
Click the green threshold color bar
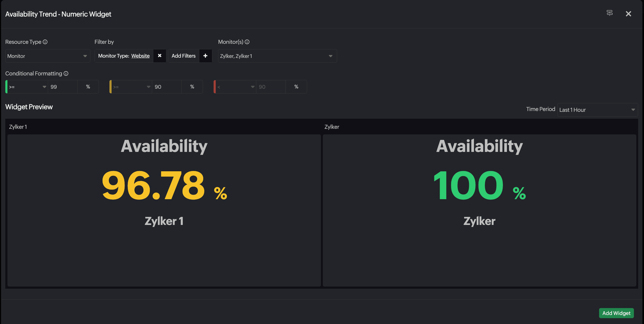coord(6,87)
